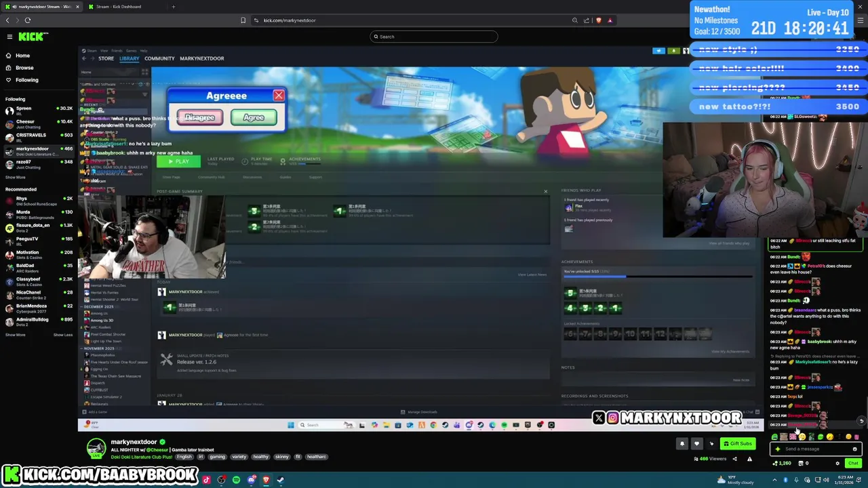
Task: Open Motivation channel in Recommended
Action: pyautogui.click(x=39, y=255)
